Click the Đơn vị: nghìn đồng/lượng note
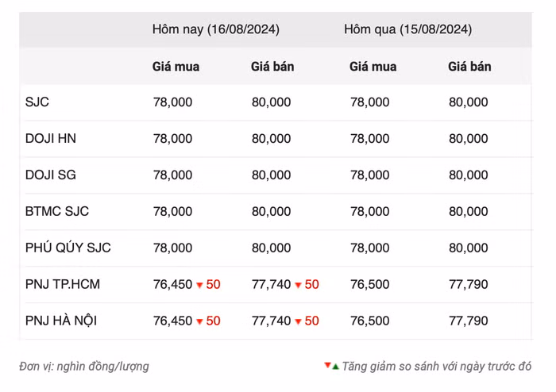The image size is (556, 392). 84,367
